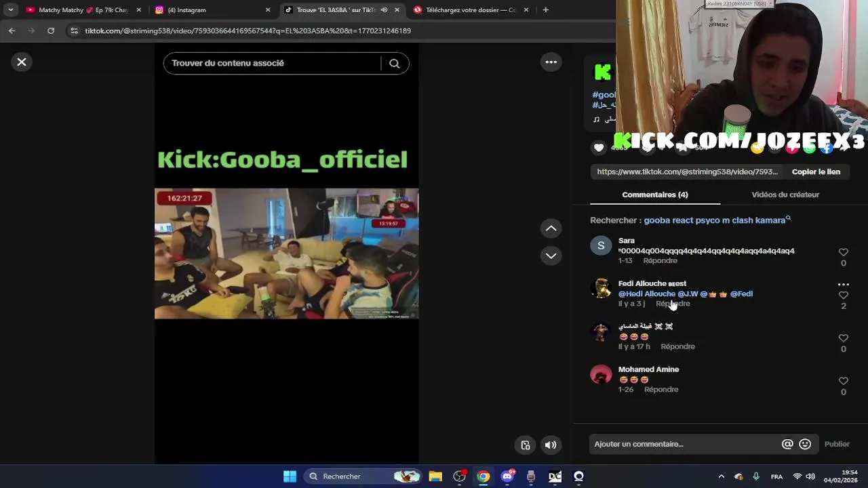This screenshot has height=488, width=868.
Task: Mute the video with the speaker icon
Action: (x=551, y=445)
